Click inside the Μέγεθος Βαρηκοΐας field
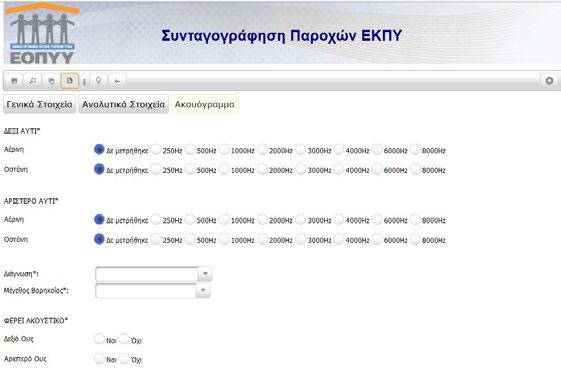 [x=146, y=290]
